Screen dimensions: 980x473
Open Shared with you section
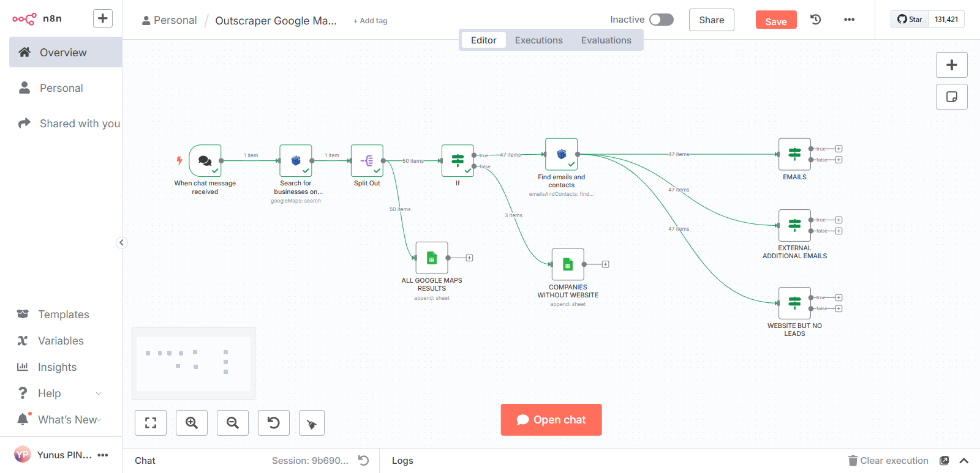[66, 124]
